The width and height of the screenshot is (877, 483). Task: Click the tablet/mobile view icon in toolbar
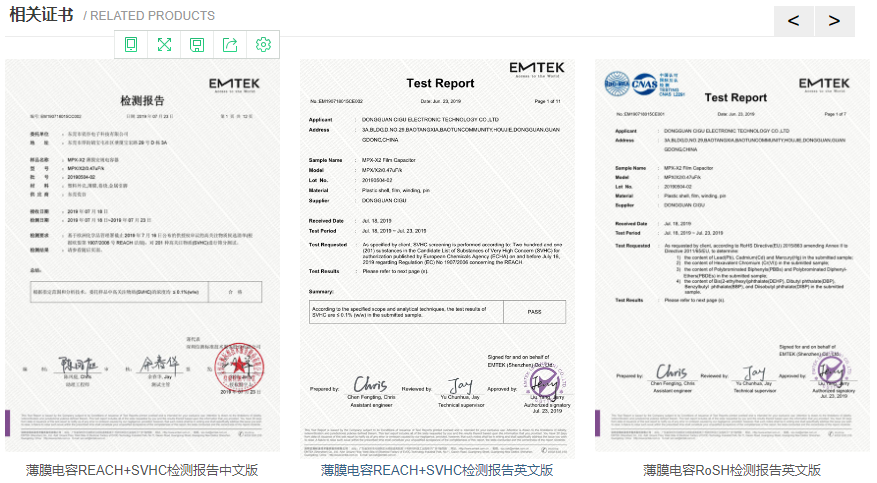point(131,45)
